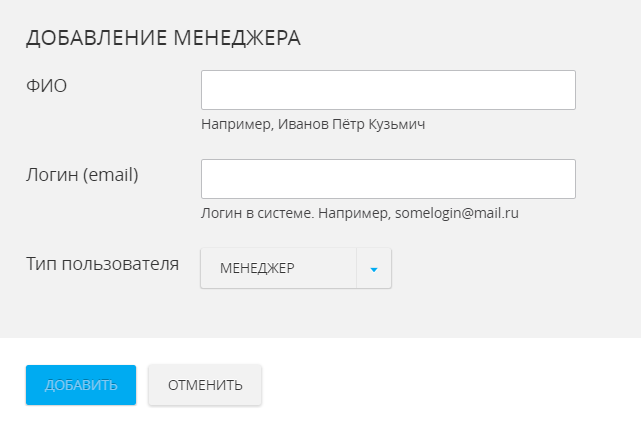
Task: Click the word Например under ФИО field
Action: coord(236,125)
